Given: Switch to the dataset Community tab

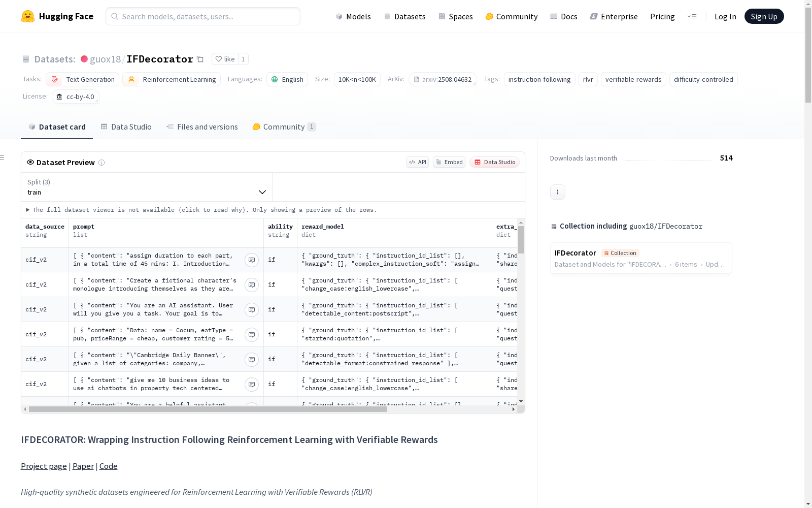Looking at the screenshot, I should [284, 127].
